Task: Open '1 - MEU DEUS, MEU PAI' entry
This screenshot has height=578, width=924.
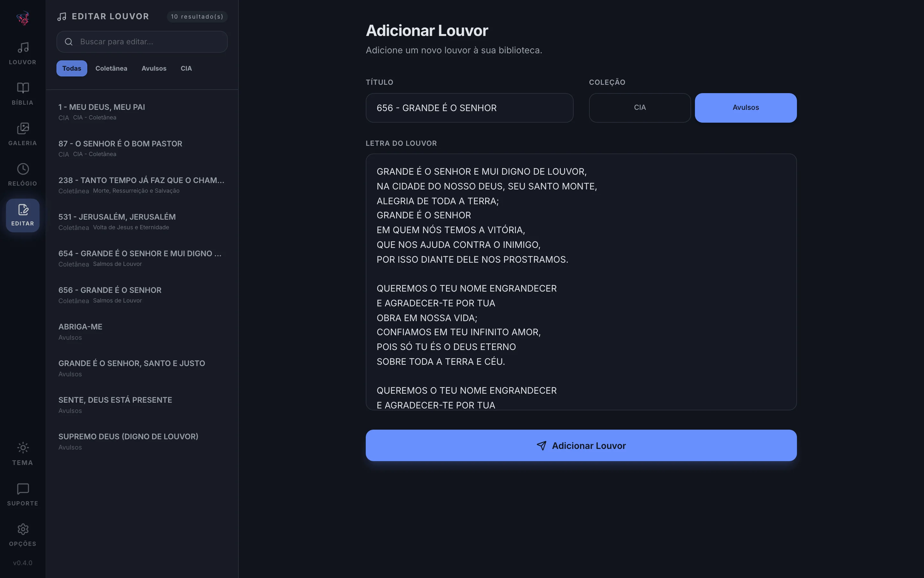Action: [142, 112]
